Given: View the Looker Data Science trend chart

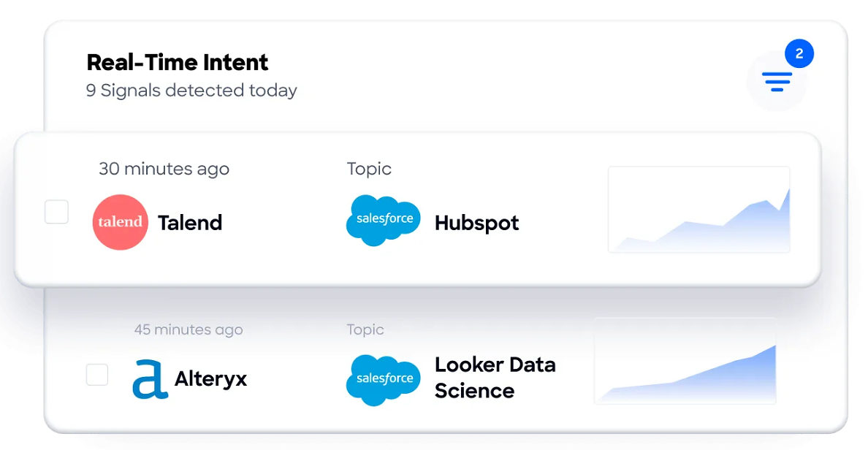Looking at the screenshot, I should 685,361.
